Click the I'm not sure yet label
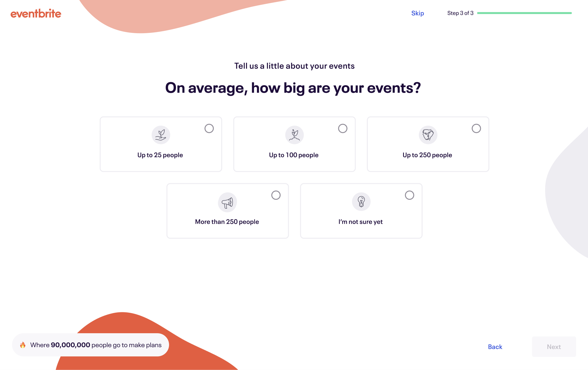Image resolution: width=588 pixels, height=370 pixels. click(360, 222)
